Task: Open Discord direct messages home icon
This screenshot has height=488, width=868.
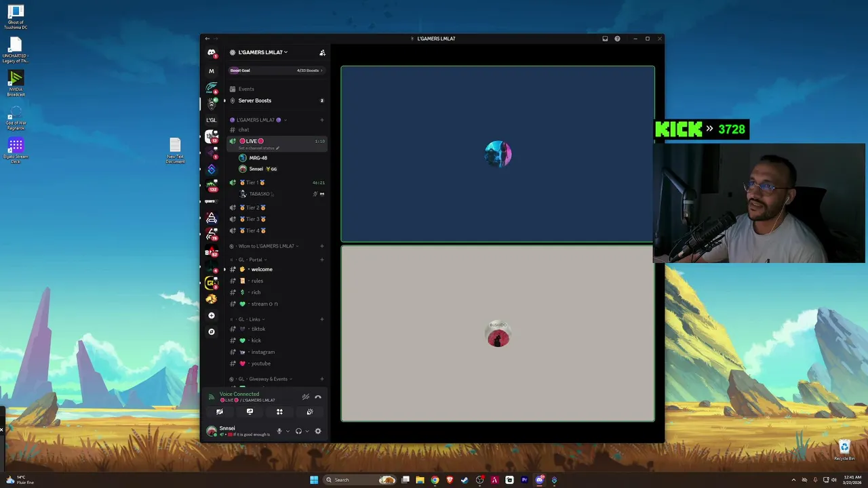Action: (x=212, y=52)
